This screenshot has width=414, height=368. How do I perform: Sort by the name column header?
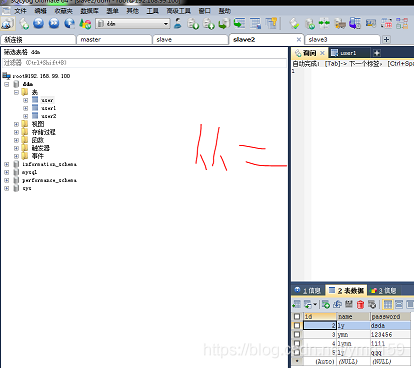click(354, 316)
